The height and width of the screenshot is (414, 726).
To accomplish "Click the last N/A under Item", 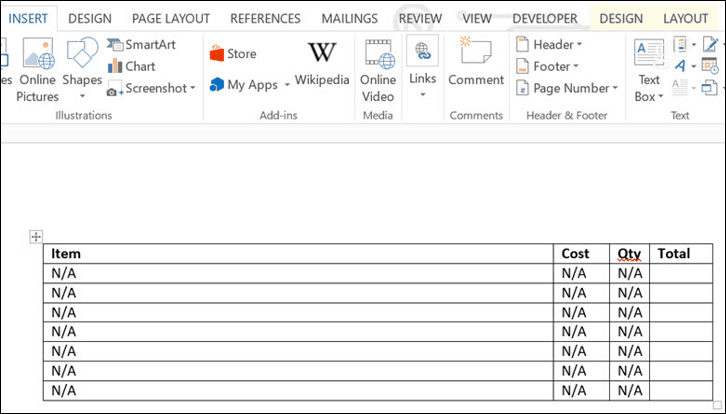I will [x=63, y=390].
